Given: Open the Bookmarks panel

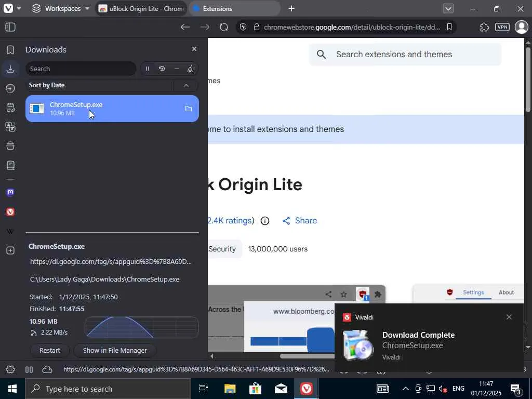Looking at the screenshot, I should (10, 50).
